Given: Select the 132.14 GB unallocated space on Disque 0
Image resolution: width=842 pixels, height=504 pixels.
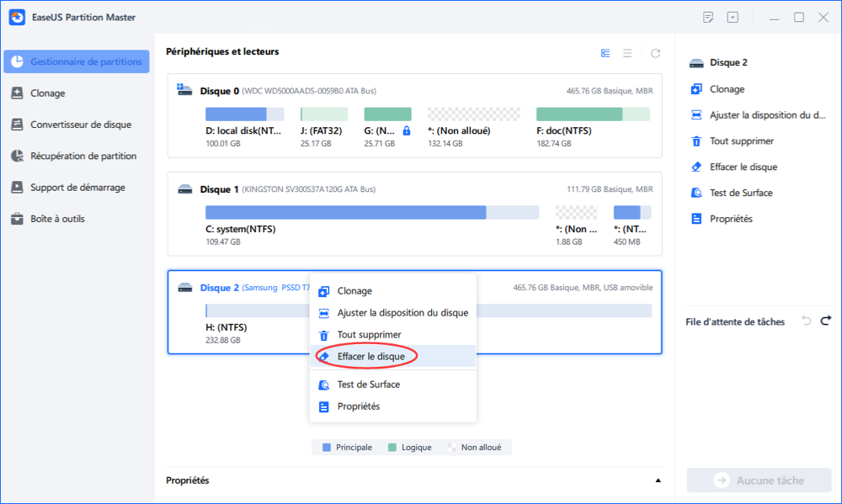Looking at the screenshot, I should (473, 114).
